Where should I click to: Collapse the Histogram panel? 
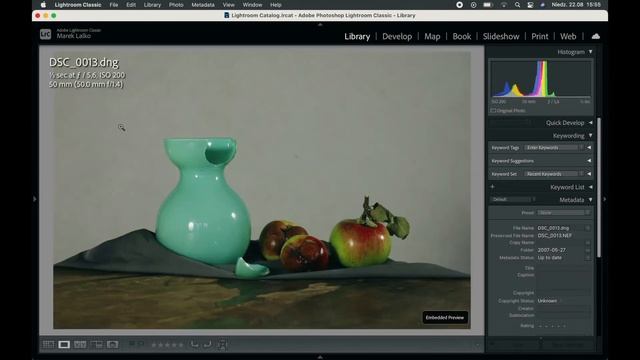(590, 52)
